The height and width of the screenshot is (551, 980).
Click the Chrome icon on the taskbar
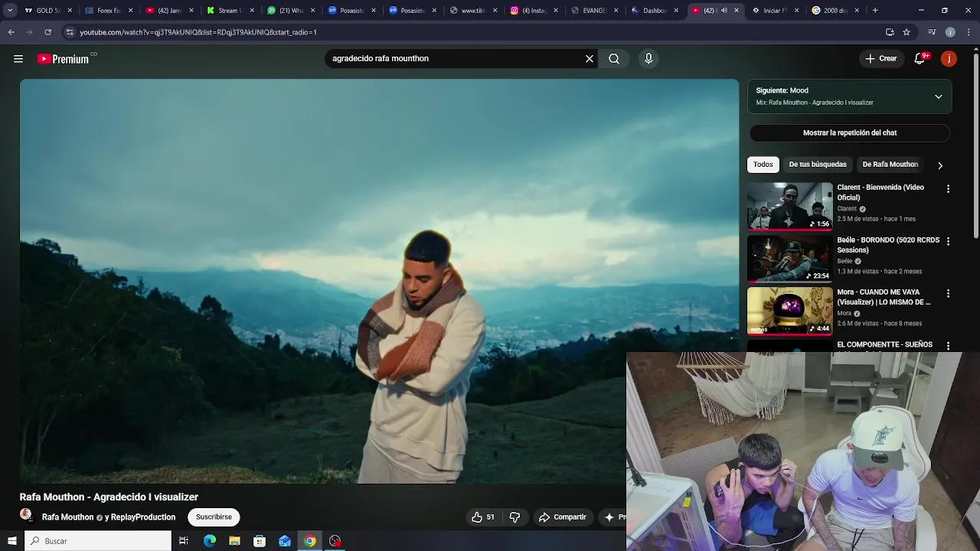pyautogui.click(x=309, y=541)
